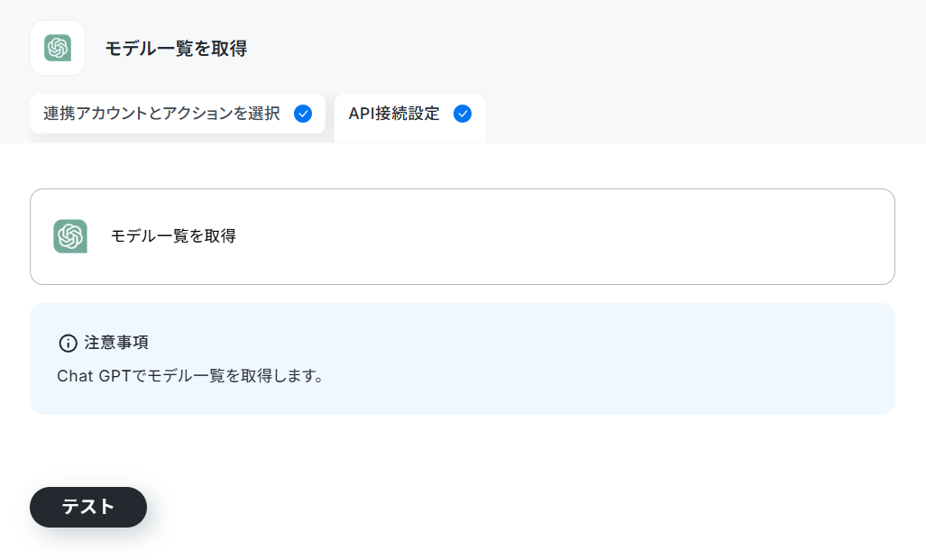Select the 連携アカウントとアクションを選択 label text
The width and height of the screenshot is (926, 560).
(x=161, y=114)
